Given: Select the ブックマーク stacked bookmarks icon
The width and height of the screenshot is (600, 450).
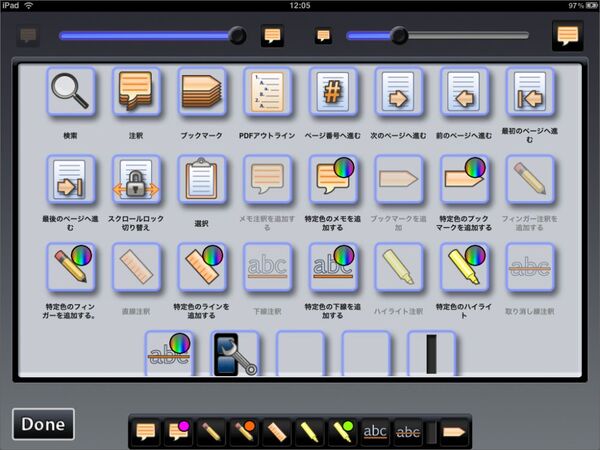Looking at the screenshot, I should click(202, 91).
